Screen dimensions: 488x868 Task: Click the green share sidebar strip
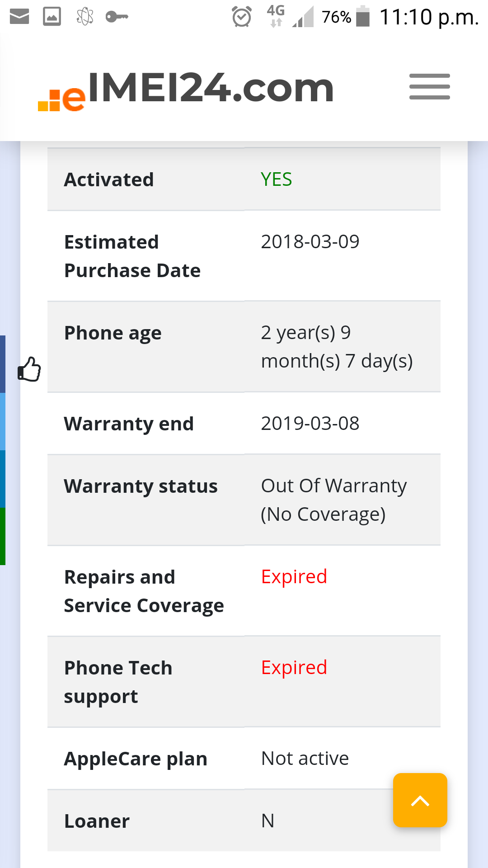[x=3, y=536]
